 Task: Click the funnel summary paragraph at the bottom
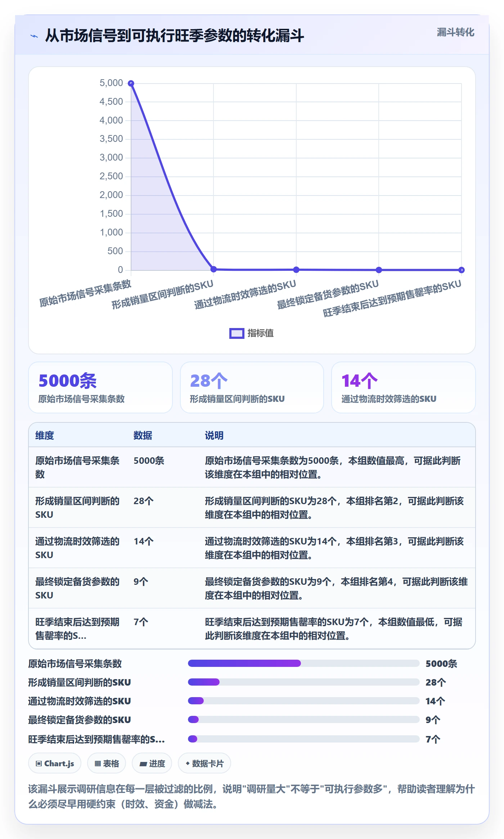pos(252,797)
